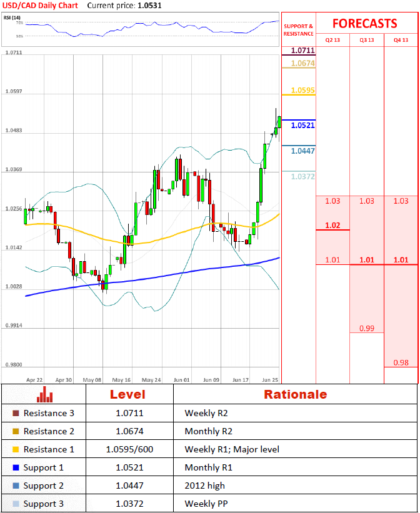Click the Resistance 2 row label
This screenshot has width=420, height=513.
tap(49, 431)
